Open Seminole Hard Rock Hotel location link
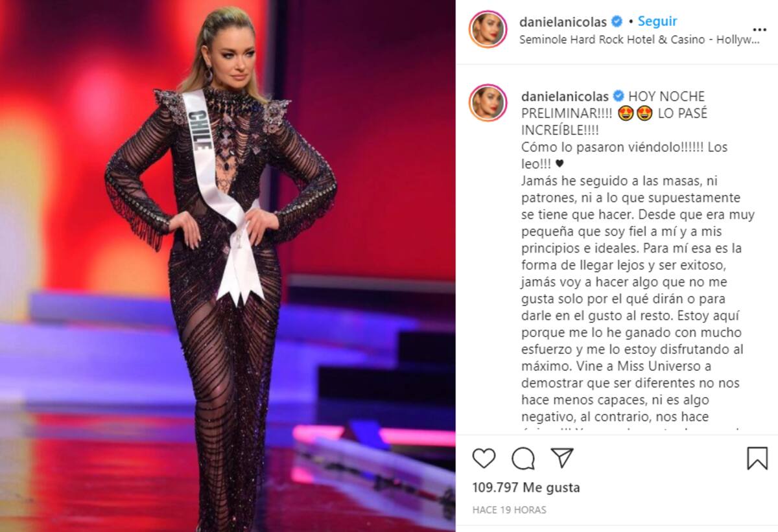This screenshot has width=778, height=532. click(640, 39)
